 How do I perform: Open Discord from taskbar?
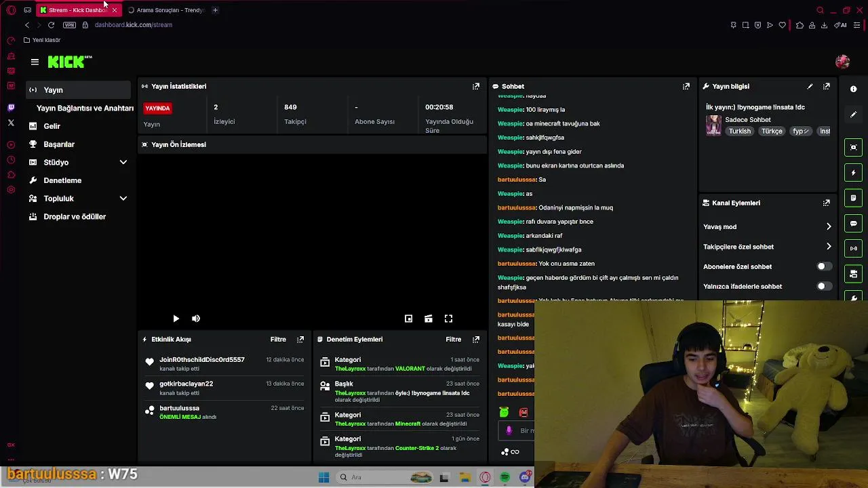[x=525, y=477]
